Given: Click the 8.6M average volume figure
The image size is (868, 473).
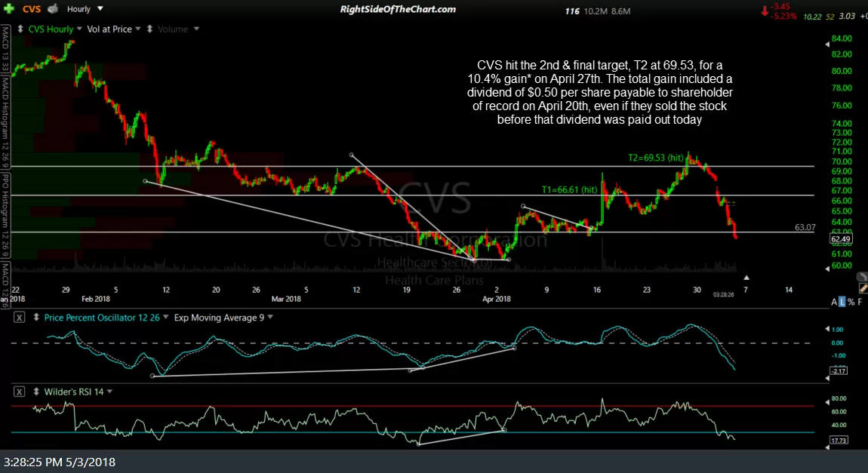Looking at the screenshot, I should pos(620,11).
